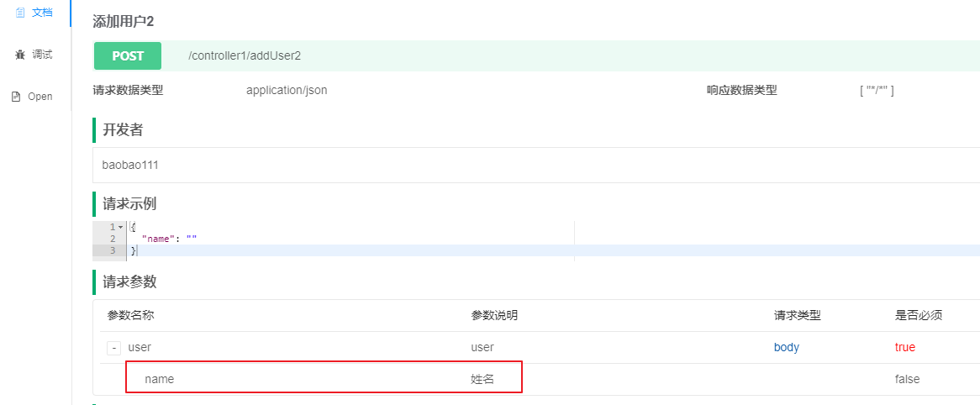Select the "name" key in JSON example
This screenshot has height=405, width=980.
click(156, 239)
